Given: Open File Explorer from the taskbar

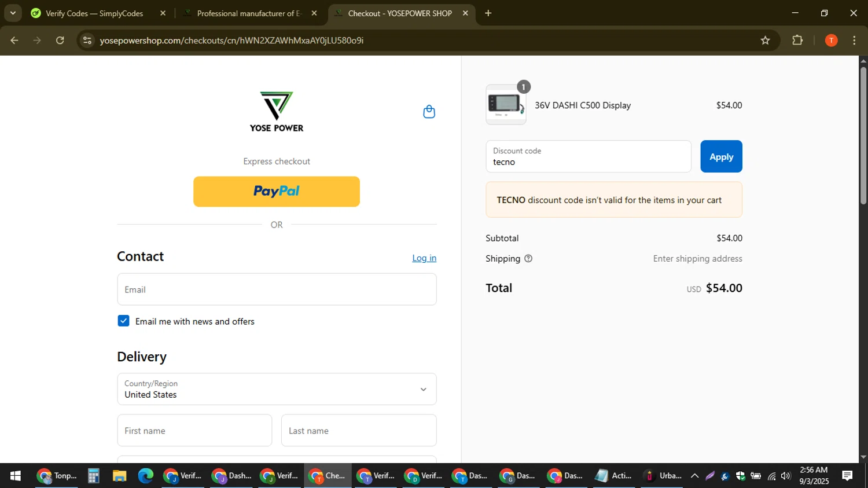Looking at the screenshot, I should click(119, 476).
